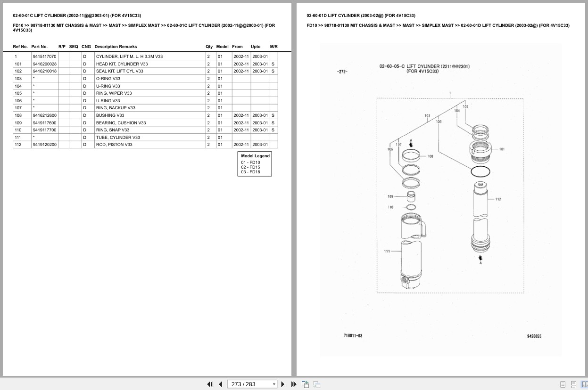Screen dimensions: 588x390
Task: Click part number 9416212600
Action: tap(44, 115)
